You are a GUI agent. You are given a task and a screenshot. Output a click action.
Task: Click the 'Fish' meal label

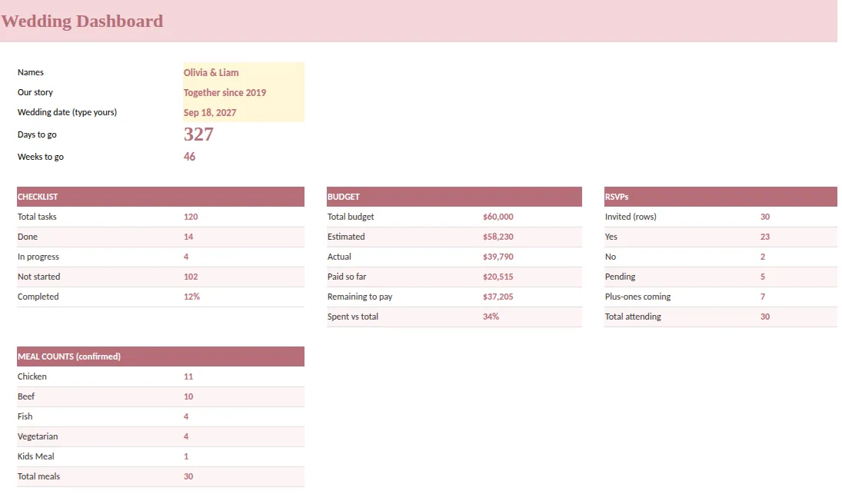coord(25,416)
